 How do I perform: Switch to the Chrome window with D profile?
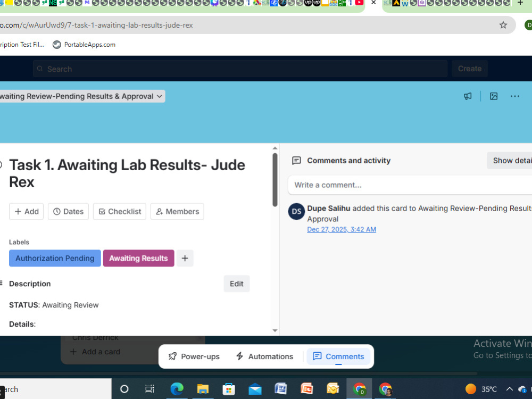point(359,389)
